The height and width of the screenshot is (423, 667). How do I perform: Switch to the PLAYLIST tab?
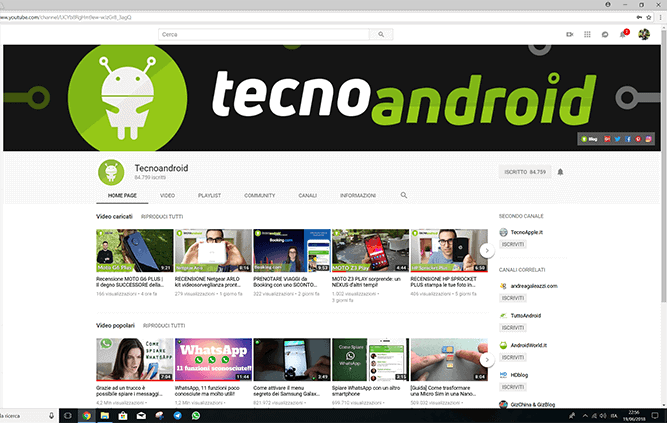(x=209, y=195)
